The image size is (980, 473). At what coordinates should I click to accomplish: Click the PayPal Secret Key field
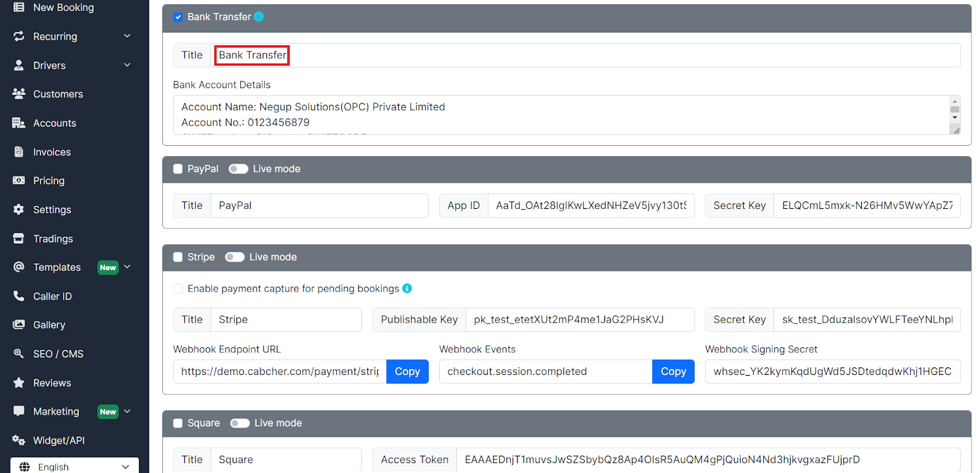point(867,206)
